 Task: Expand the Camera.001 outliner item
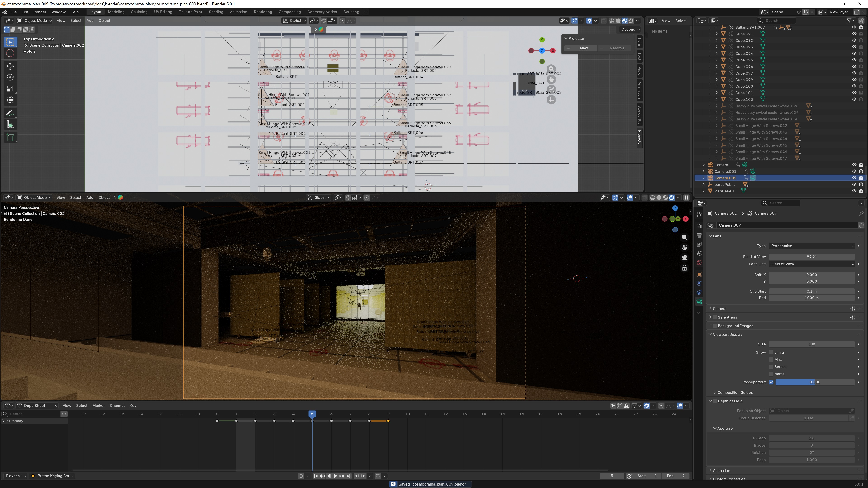tap(704, 171)
